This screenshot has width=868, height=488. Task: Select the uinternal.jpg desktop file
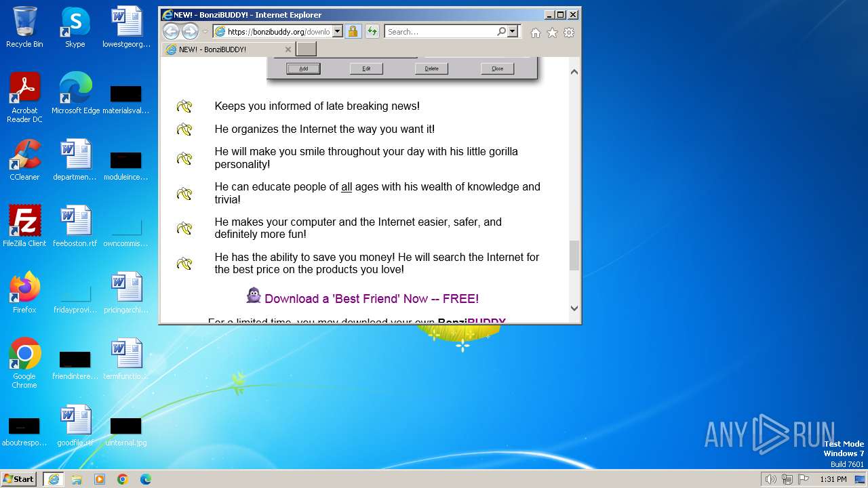click(x=126, y=431)
